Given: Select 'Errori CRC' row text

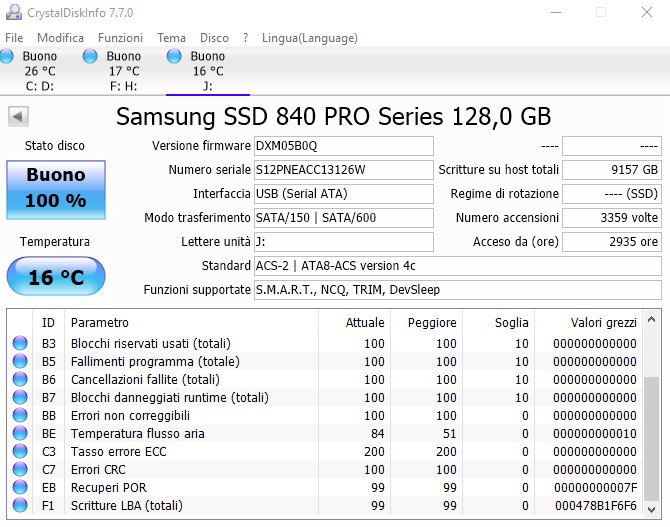Looking at the screenshot, I should pyautogui.click(x=98, y=469).
